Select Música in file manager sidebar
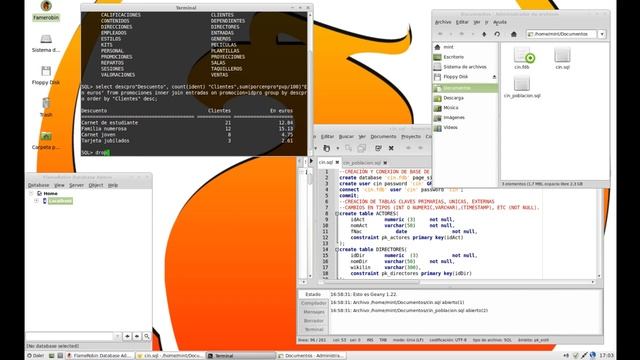Screen dimensions: 640x360 point(465,108)
